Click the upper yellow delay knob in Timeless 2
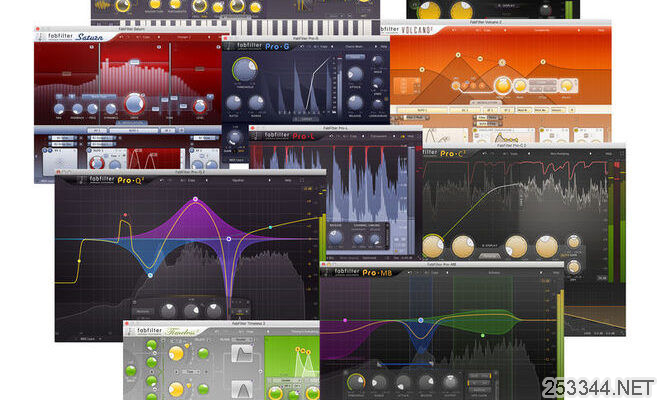 176,353
